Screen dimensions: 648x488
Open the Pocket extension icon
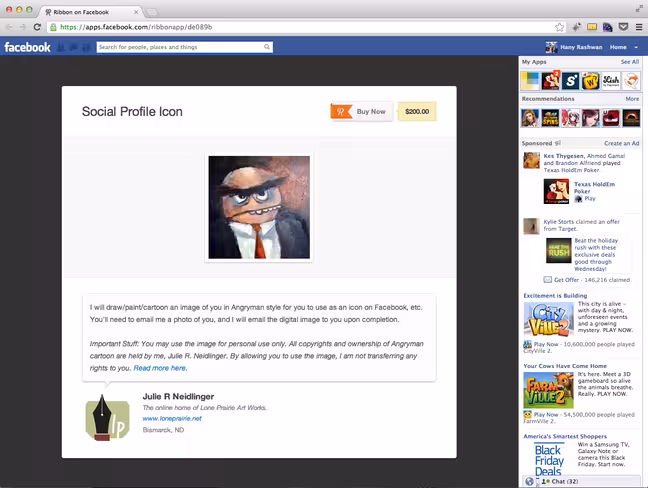[x=623, y=27]
